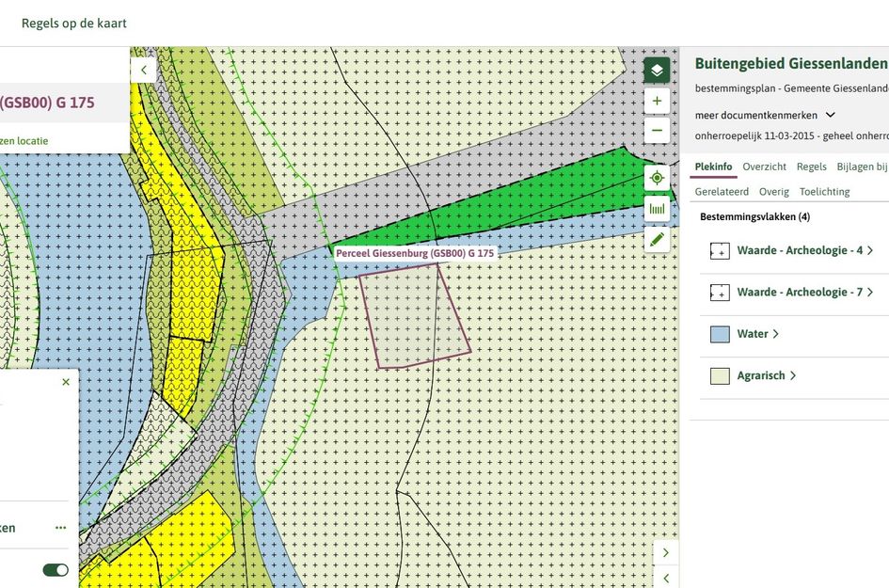Expand meer documentkenmerken details
The height and width of the screenshot is (588, 889).
765,115
